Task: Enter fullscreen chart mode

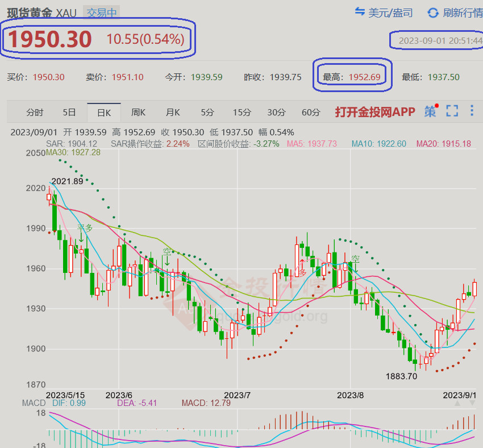Action: (452, 111)
